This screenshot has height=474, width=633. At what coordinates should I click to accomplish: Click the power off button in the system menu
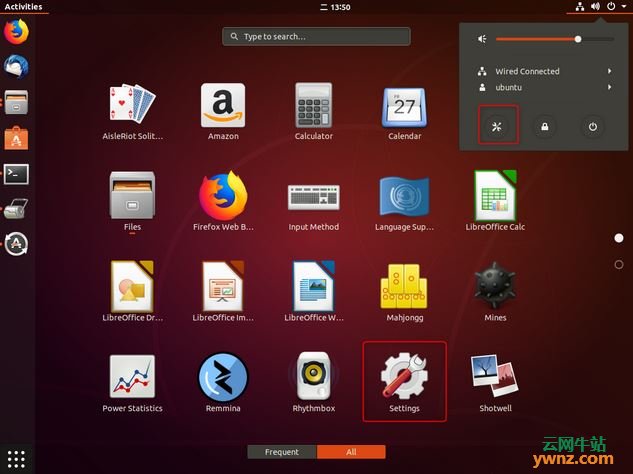[593, 127]
